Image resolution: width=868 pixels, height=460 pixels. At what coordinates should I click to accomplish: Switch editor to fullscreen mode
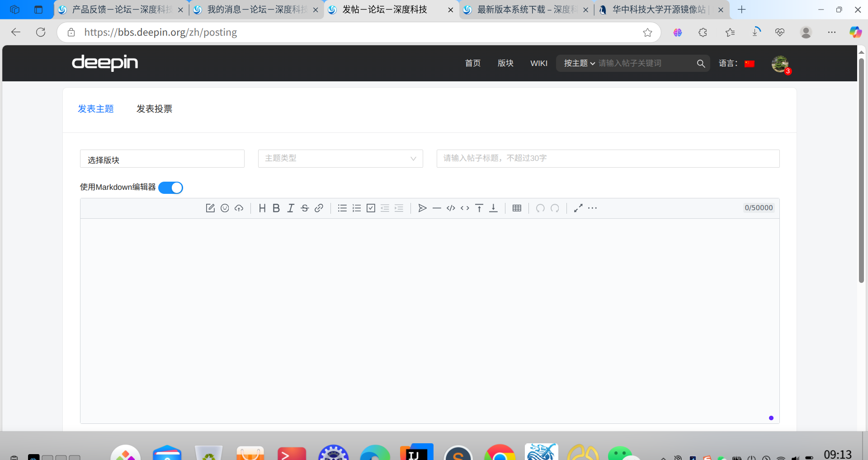(x=578, y=208)
